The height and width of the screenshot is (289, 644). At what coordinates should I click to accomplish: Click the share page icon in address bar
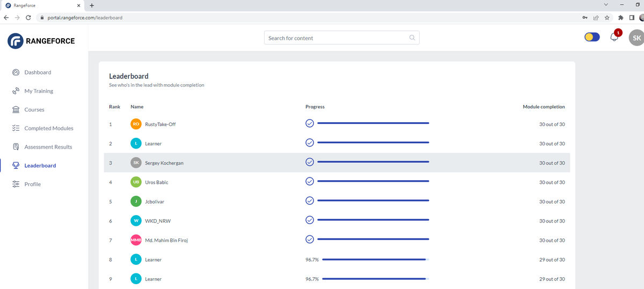pyautogui.click(x=596, y=18)
